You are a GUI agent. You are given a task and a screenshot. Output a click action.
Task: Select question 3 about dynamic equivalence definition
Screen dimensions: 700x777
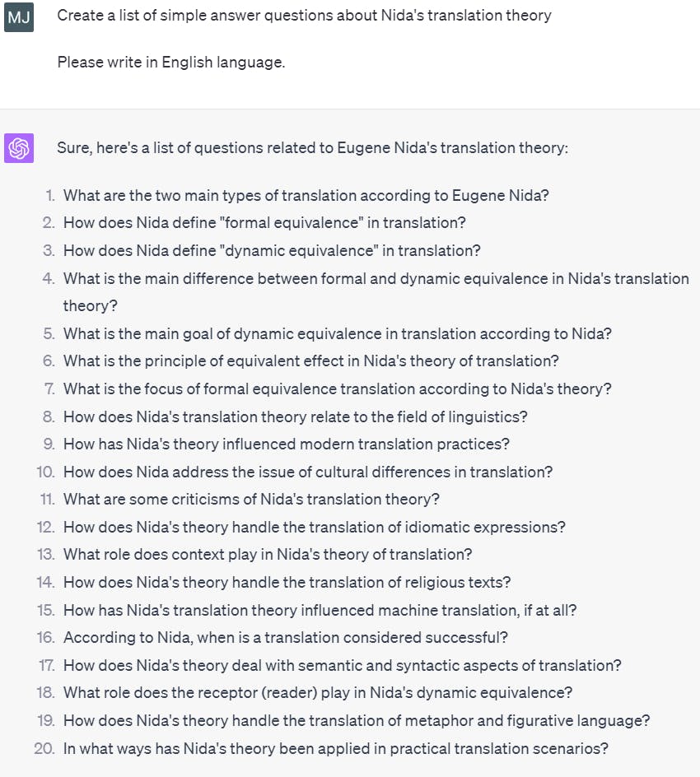point(272,251)
